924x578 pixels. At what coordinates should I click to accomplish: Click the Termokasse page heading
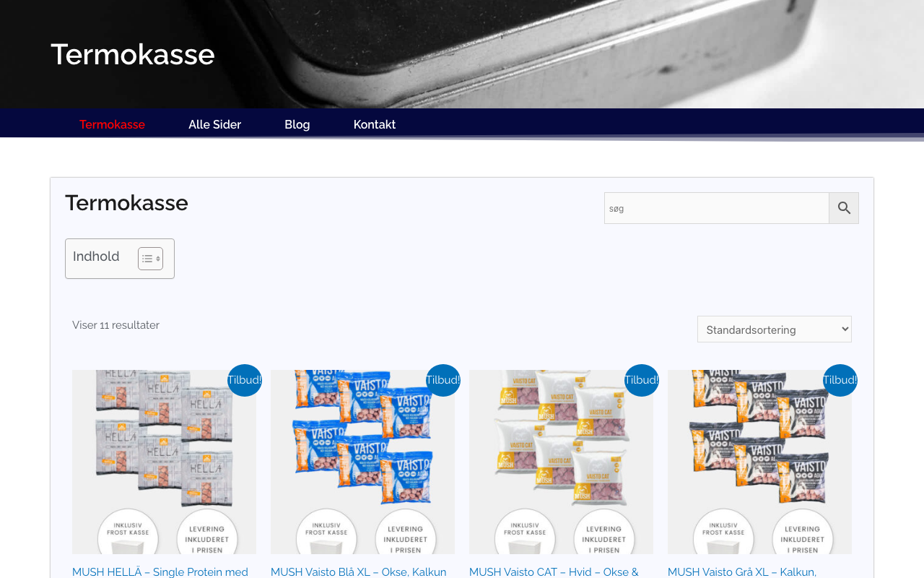tap(126, 203)
